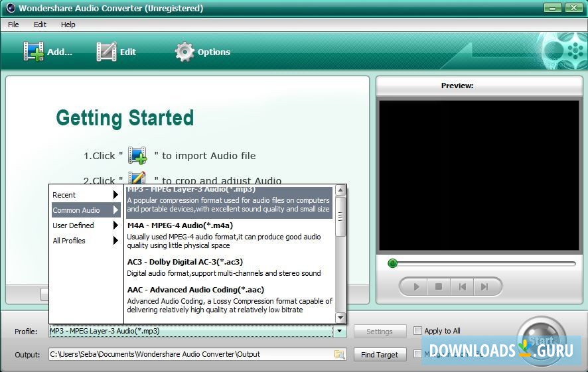Click the Find Target button

click(x=380, y=355)
